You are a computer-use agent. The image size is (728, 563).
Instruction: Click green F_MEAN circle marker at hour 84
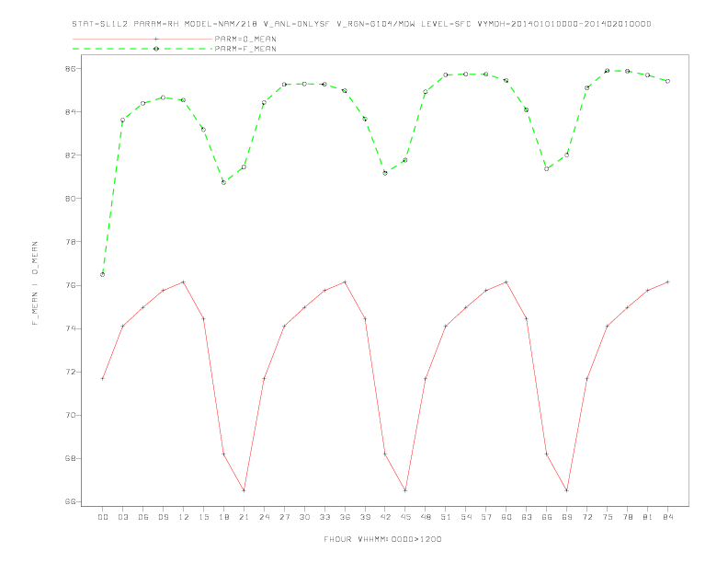[667, 81]
